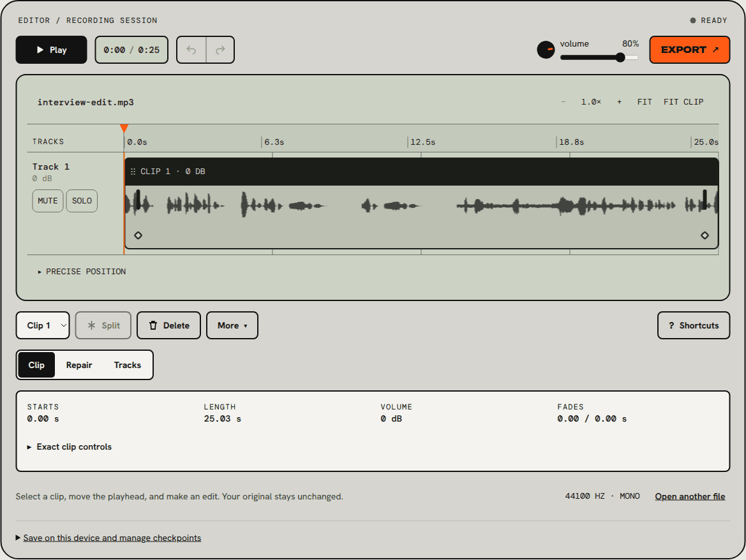Click the 80% volume readout
The width and height of the screenshot is (746, 560).
point(630,44)
